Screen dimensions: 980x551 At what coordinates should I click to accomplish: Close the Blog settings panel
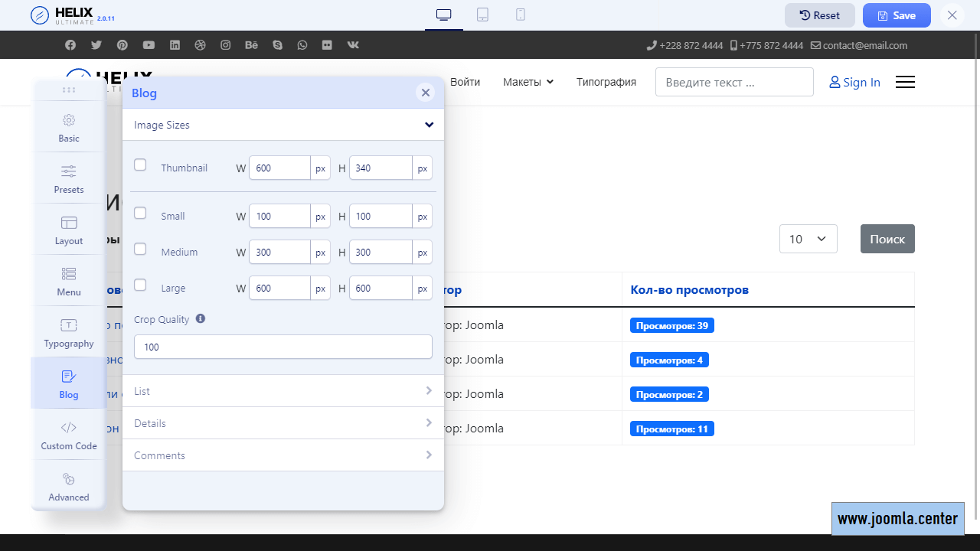pos(426,93)
